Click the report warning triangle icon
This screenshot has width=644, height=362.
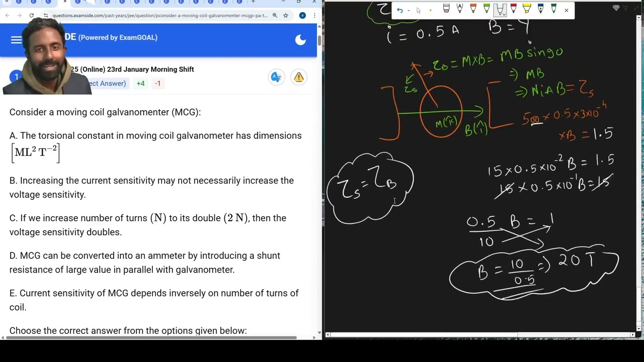pos(299,77)
